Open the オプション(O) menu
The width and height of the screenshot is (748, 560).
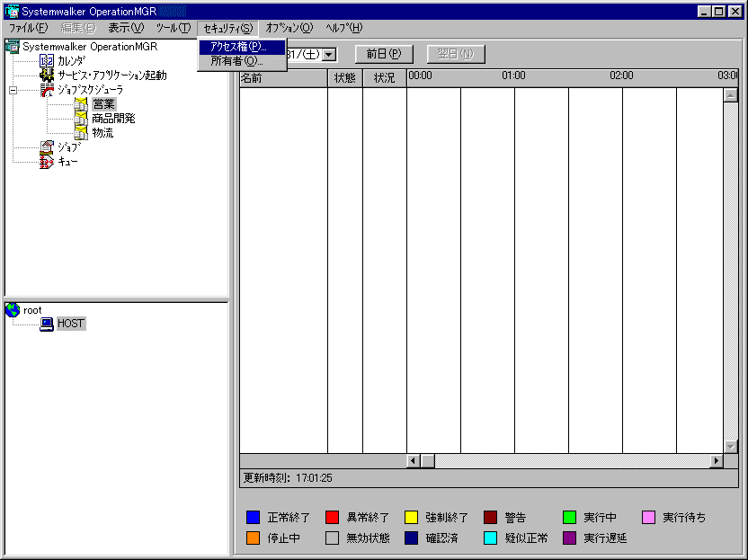[x=289, y=28]
